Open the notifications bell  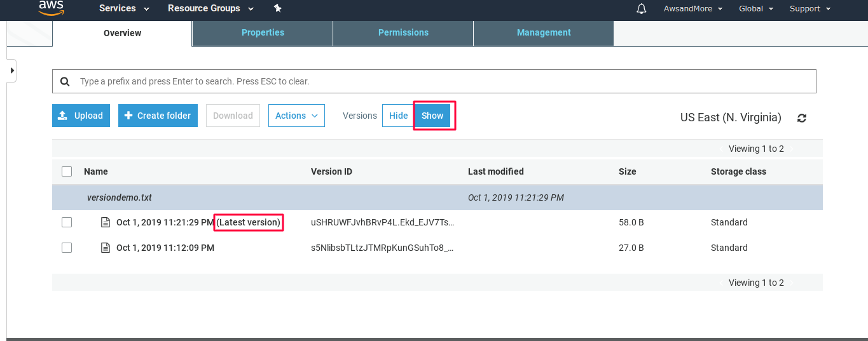pos(641,9)
